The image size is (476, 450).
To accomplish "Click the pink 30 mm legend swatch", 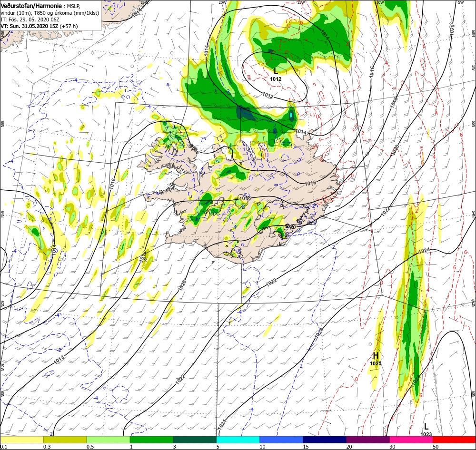I will coord(411,440).
